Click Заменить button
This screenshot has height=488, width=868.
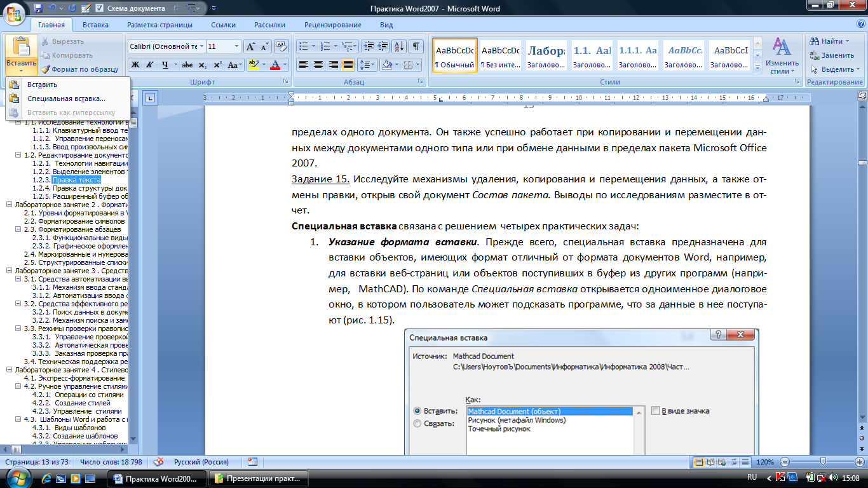click(832, 55)
